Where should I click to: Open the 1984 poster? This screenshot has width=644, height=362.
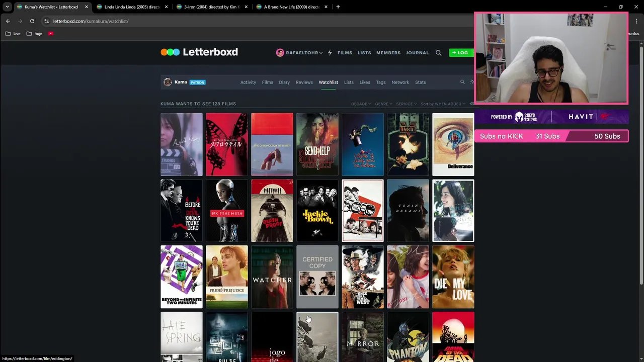coord(408,144)
